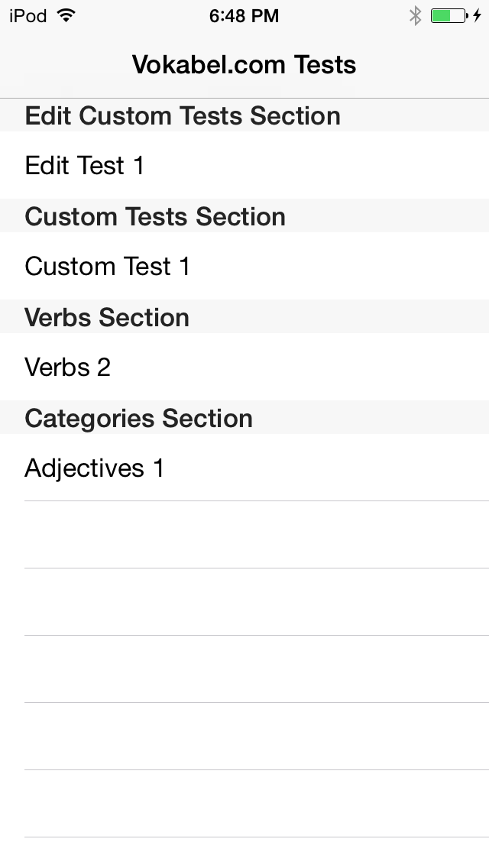Tap the fourth empty table row
The width and height of the screenshot is (489, 868).
coord(244,737)
